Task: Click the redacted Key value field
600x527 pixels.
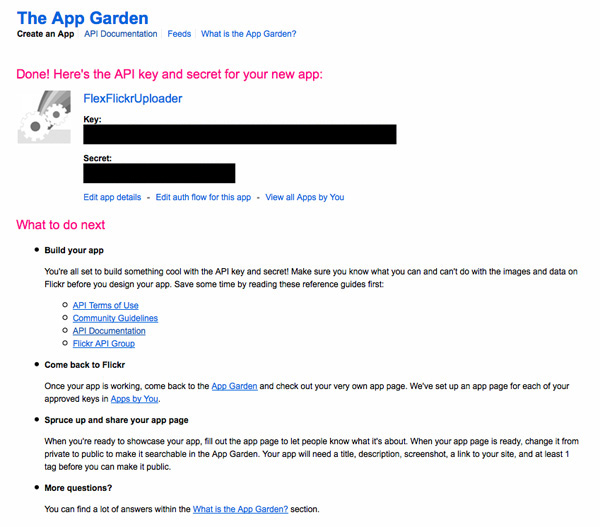Action: point(240,134)
